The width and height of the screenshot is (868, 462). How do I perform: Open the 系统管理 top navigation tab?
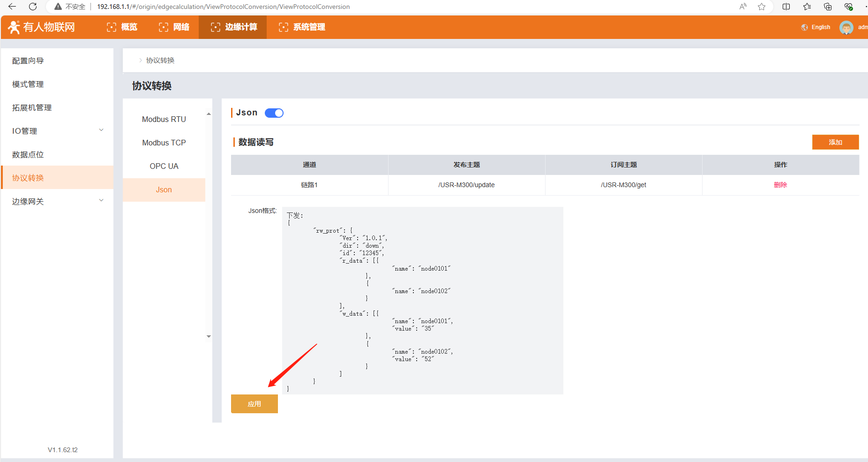point(302,27)
